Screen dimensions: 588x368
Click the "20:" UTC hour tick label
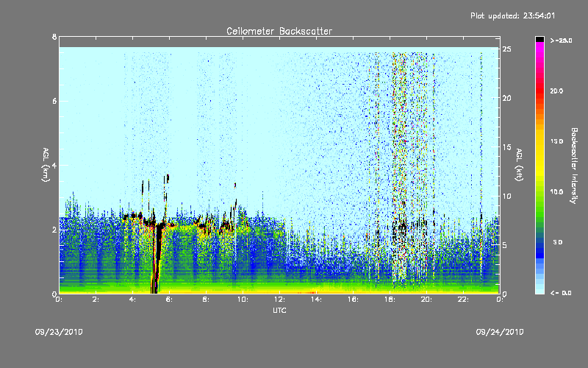[x=427, y=300]
